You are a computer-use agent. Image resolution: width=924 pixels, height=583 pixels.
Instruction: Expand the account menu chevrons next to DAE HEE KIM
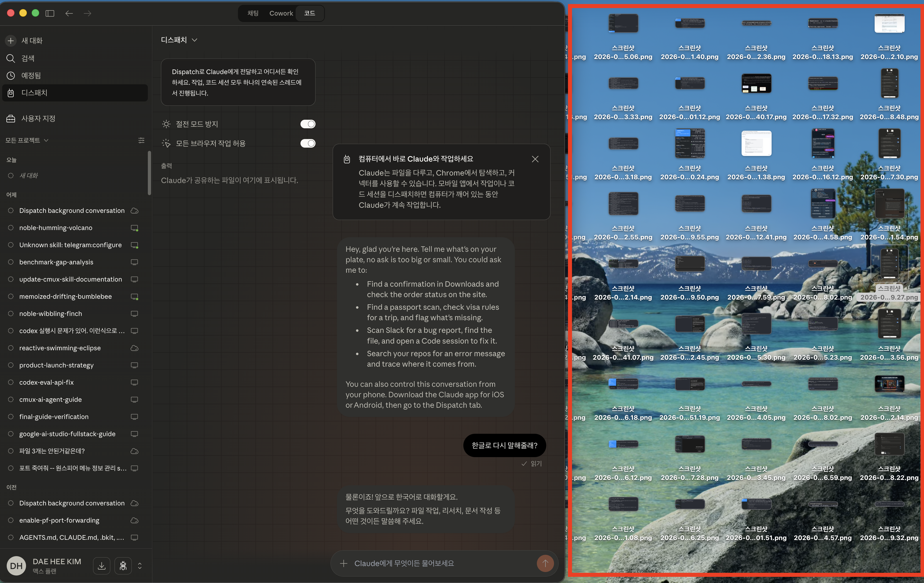pos(140,566)
